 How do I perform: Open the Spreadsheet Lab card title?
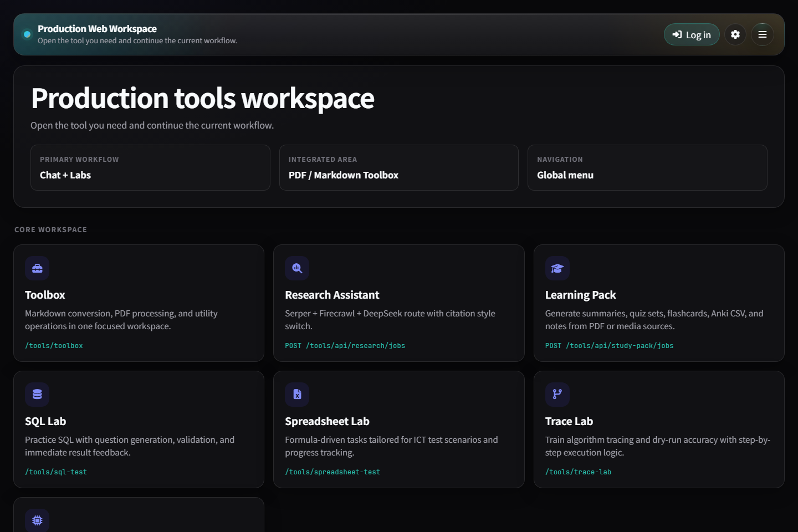(327, 421)
